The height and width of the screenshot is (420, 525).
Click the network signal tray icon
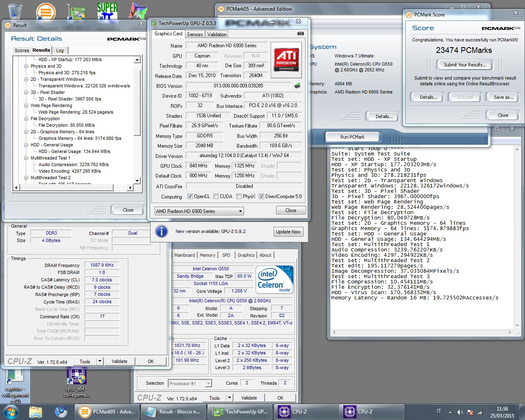(x=480, y=412)
